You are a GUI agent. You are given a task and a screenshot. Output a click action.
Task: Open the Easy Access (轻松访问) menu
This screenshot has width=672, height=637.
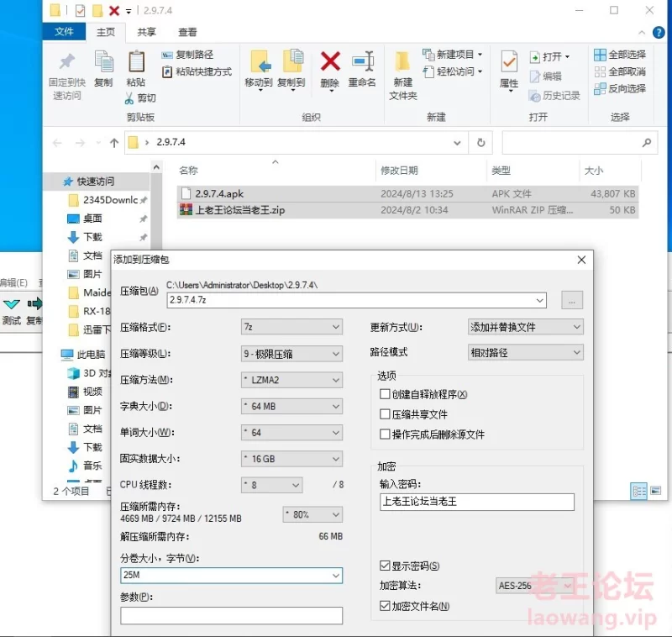pyautogui.click(x=453, y=71)
